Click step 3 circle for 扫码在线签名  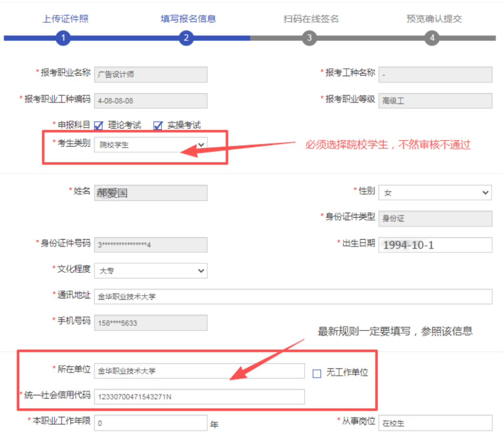(309, 38)
